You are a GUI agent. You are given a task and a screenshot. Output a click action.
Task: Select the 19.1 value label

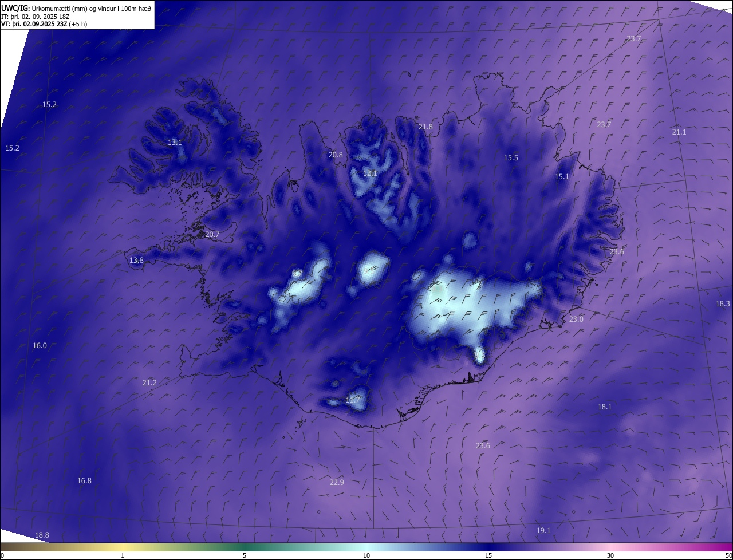tap(543, 530)
